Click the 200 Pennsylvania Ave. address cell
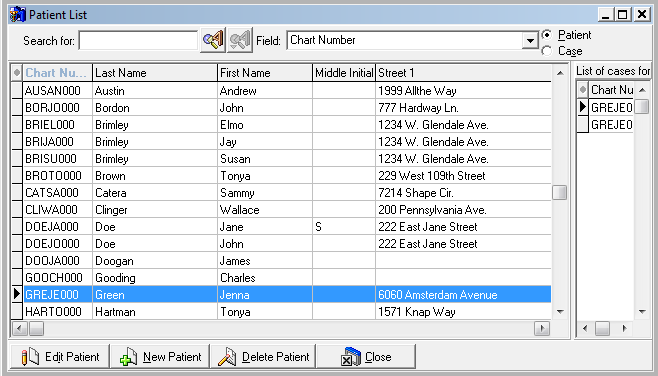Screen dimensions: 658x376 (x=463, y=210)
